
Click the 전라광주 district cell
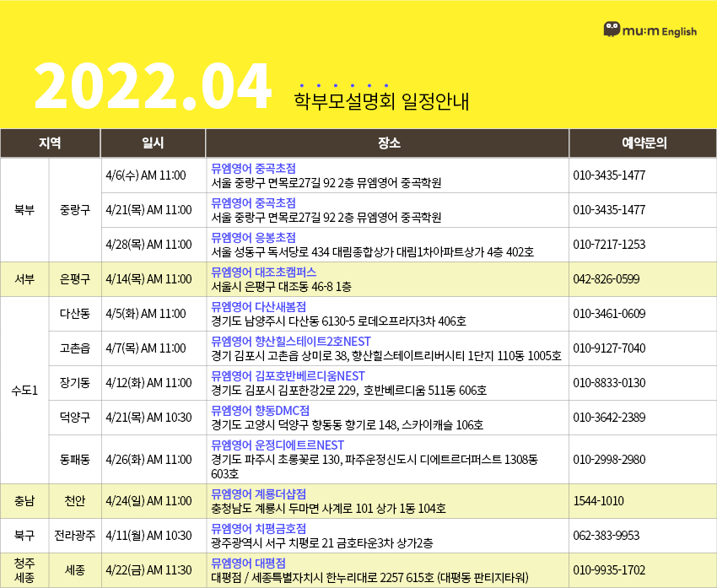75,536
